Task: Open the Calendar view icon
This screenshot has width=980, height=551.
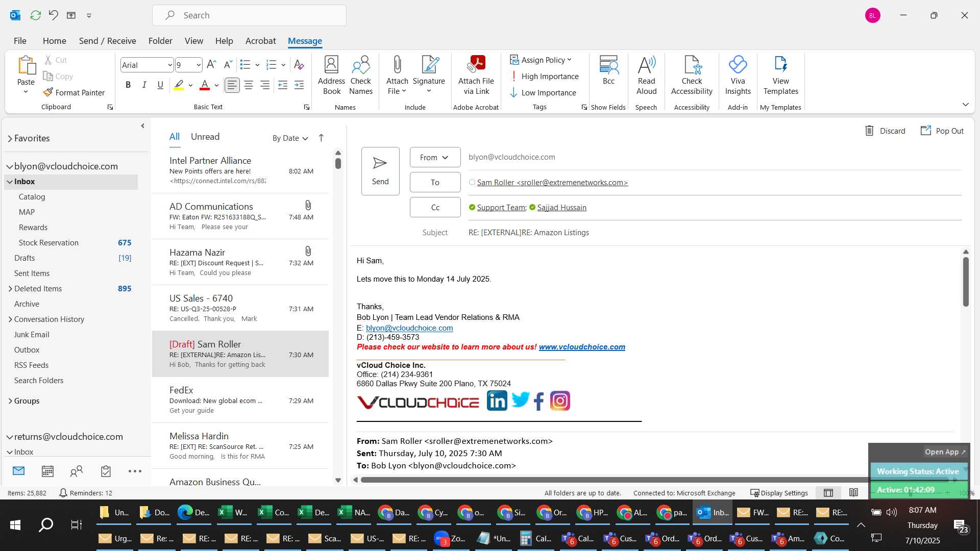Action: pyautogui.click(x=47, y=471)
